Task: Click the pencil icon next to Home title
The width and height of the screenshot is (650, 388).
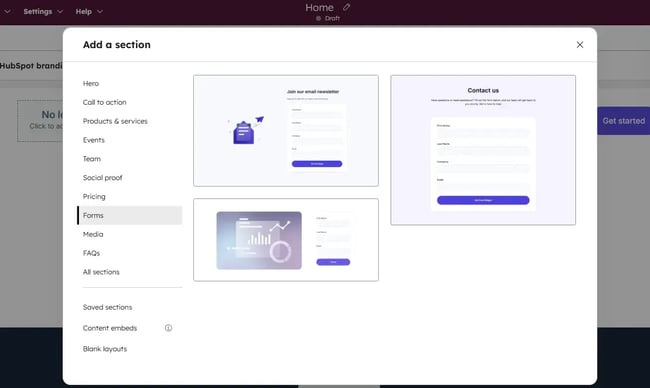Action: tap(347, 7)
